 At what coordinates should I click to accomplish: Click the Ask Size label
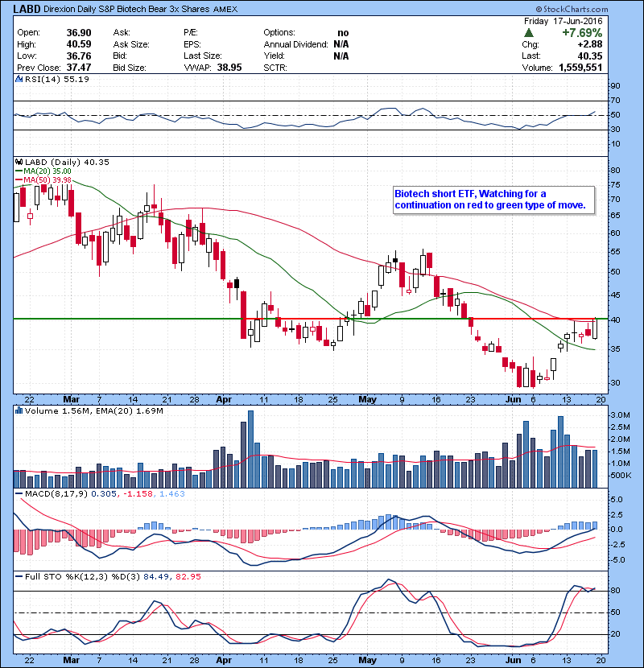[x=131, y=44]
